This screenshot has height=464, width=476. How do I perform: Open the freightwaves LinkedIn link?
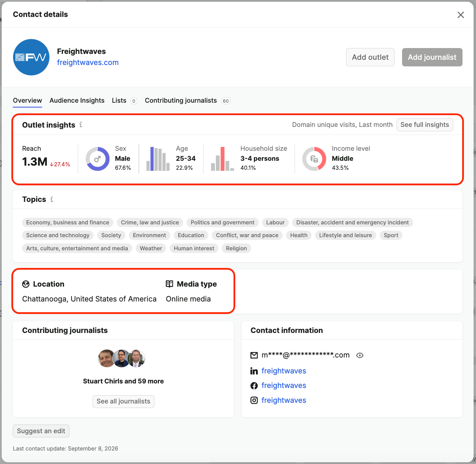tap(284, 371)
